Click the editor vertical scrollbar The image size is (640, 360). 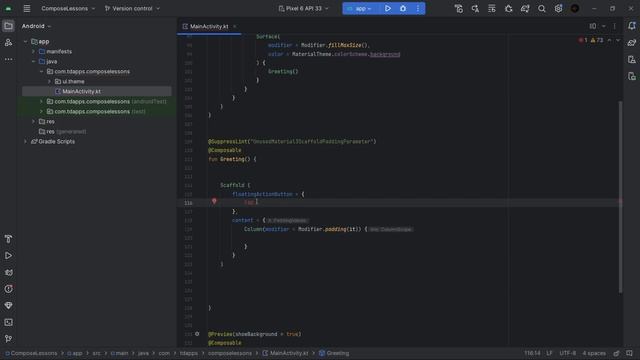tap(620, 197)
